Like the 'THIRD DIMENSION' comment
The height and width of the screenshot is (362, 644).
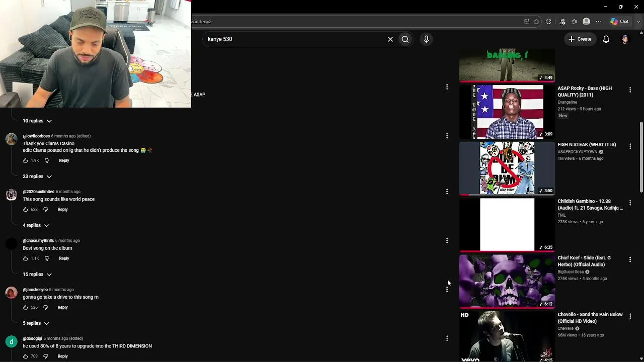click(26, 356)
